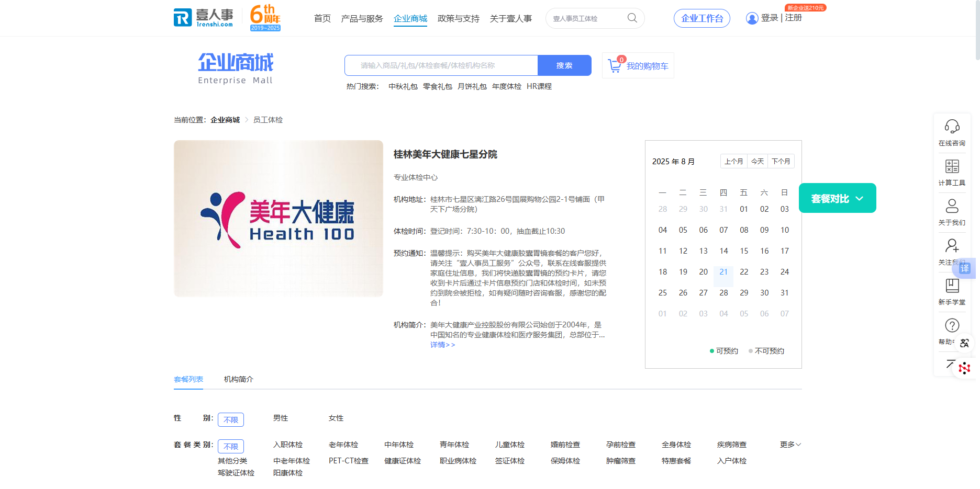980x489 pixels.
Task: Go to 上个月 in calendar
Action: pos(734,161)
